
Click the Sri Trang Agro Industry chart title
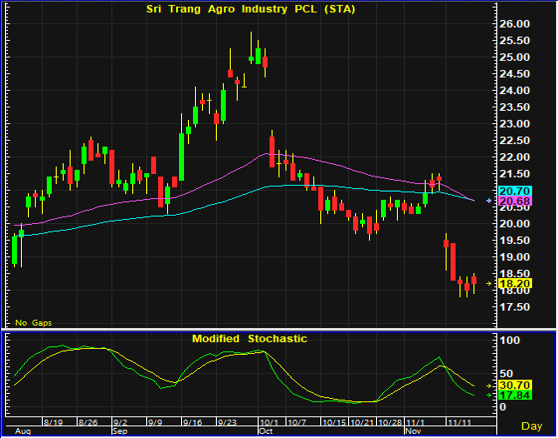tap(251, 9)
